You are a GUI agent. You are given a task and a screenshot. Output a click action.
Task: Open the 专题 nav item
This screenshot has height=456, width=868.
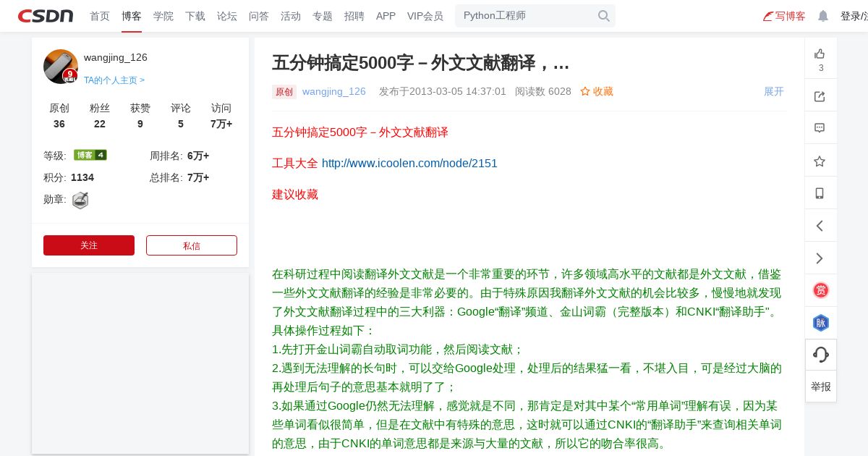coord(323,16)
